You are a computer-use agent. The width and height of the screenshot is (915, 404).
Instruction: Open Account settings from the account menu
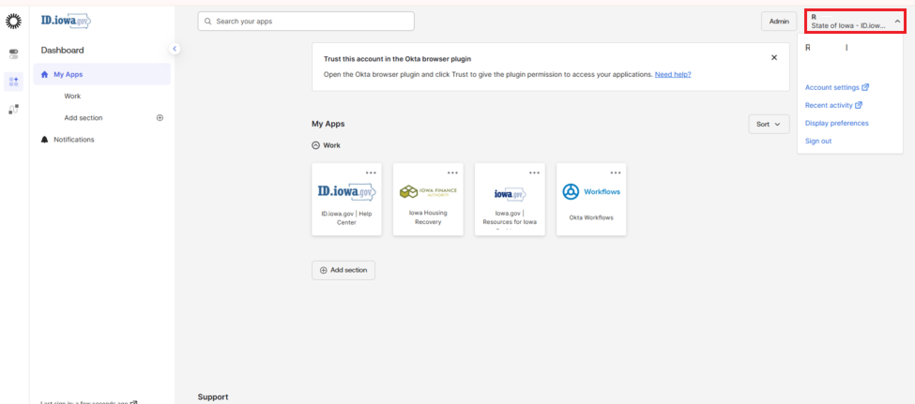tap(837, 88)
